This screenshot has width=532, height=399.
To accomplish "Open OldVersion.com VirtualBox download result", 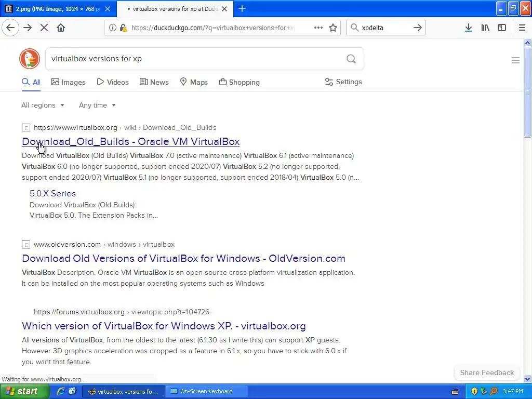I will tap(183, 258).
